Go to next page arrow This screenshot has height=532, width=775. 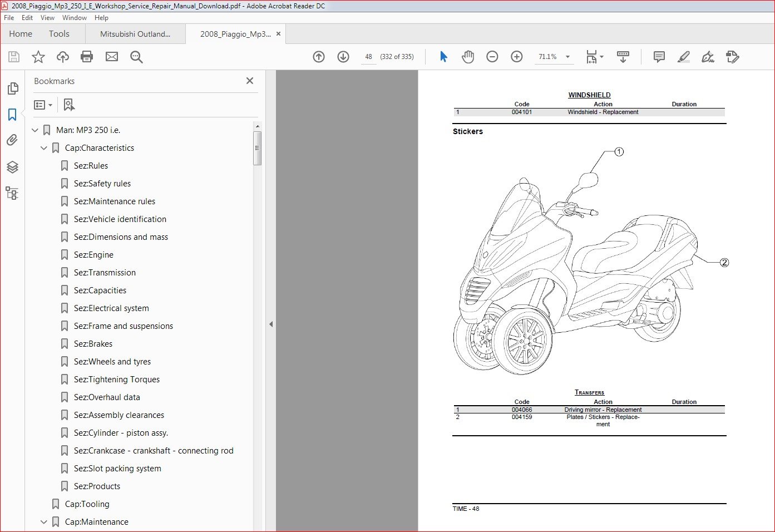[x=343, y=57]
